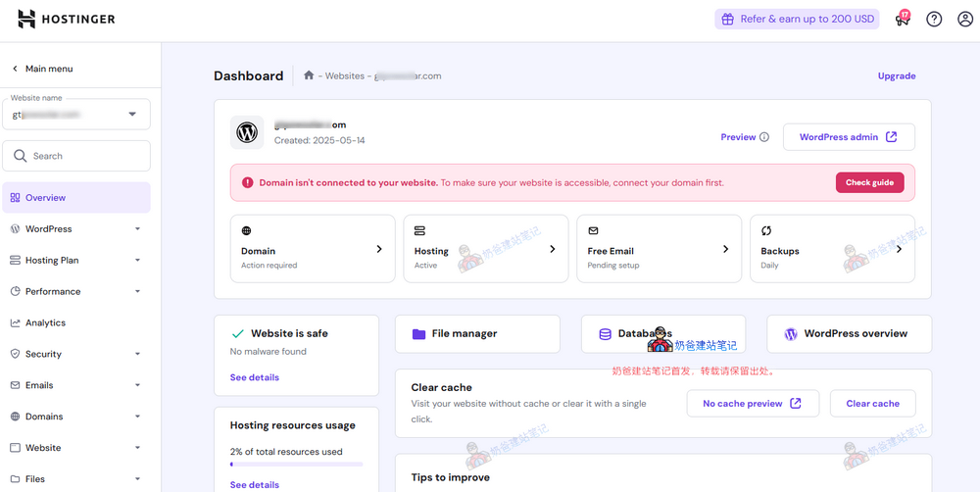This screenshot has width=980, height=492.
Task: Click the Preview link
Action: coord(738,137)
